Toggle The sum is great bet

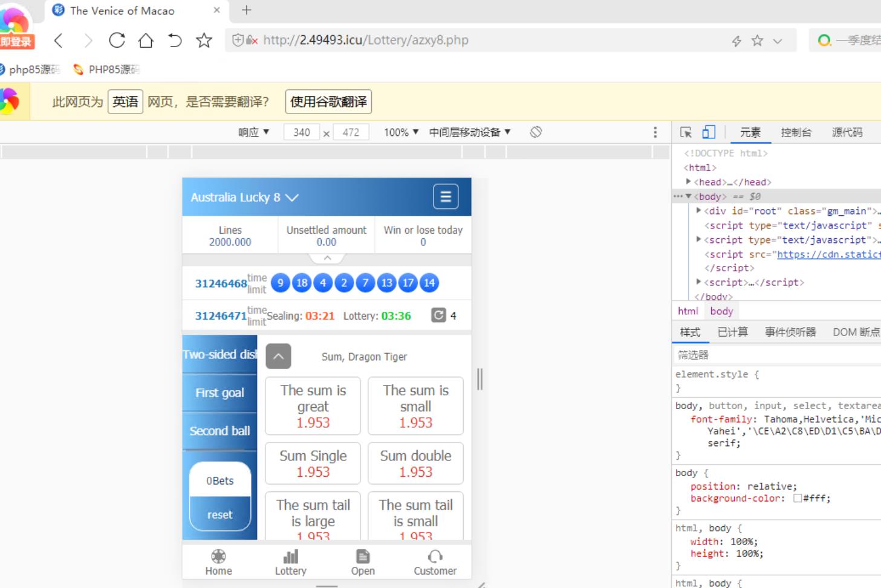pyautogui.click(x=313, y=406)
